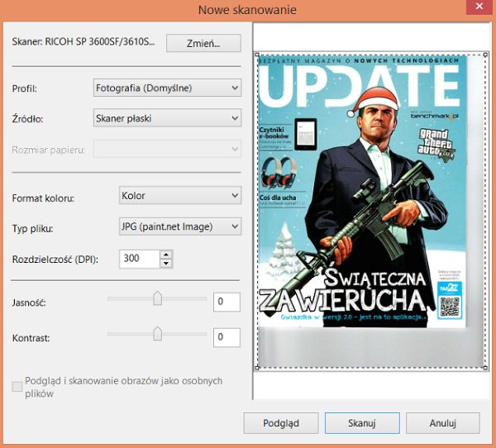Click the Anuluj cancel button
Viewport: 496px width, 448px height.
click(x=443, y=423)
